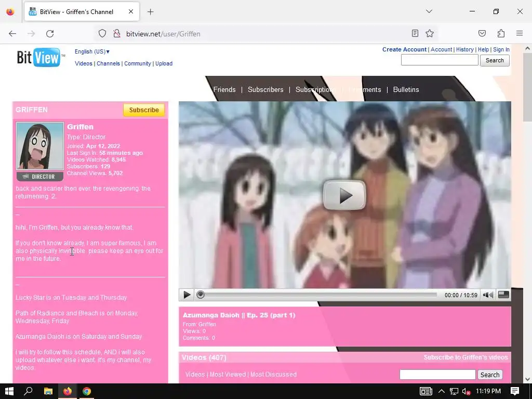Open the Channels navigation link

pos(108,63)
